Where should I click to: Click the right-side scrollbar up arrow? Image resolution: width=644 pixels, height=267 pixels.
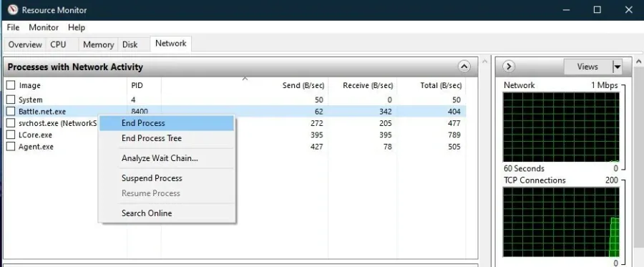(x=639, y=62)
